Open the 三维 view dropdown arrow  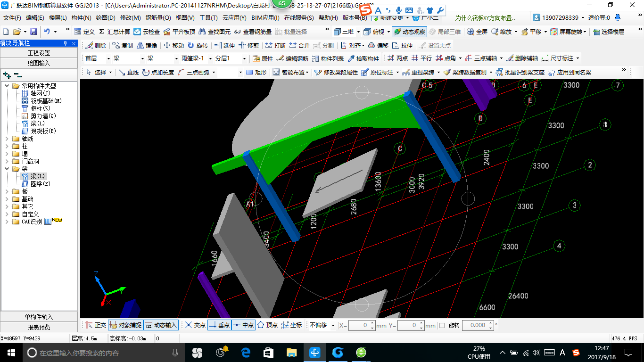(358, 32)
